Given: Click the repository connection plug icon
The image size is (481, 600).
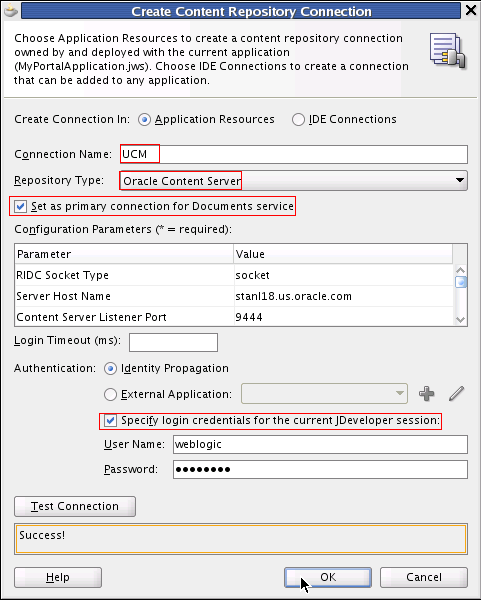Looking at the screenshot, I should click(447, 51).
